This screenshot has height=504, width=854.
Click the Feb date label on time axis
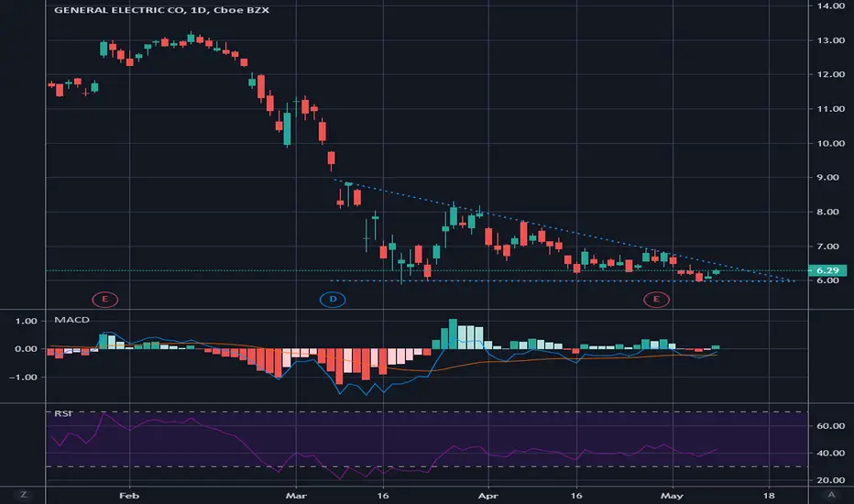pos(129,495)
